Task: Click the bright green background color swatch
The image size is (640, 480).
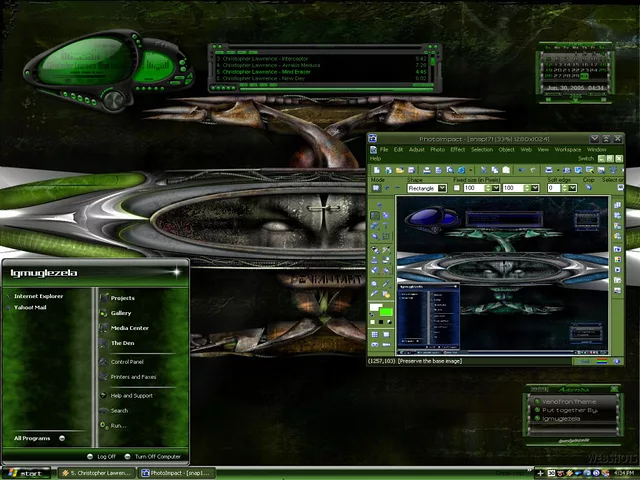Action: 386,312
